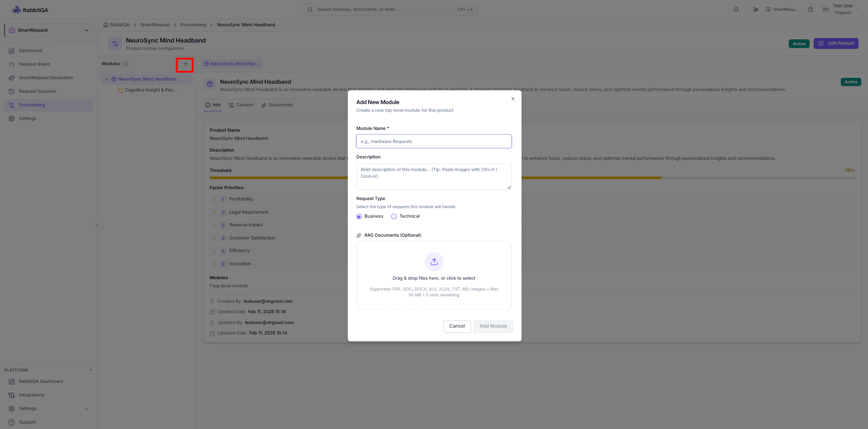Open the notifications bell
Viewport: 868px width, 429px height.
pyautogui.click(x=736, y=10)
